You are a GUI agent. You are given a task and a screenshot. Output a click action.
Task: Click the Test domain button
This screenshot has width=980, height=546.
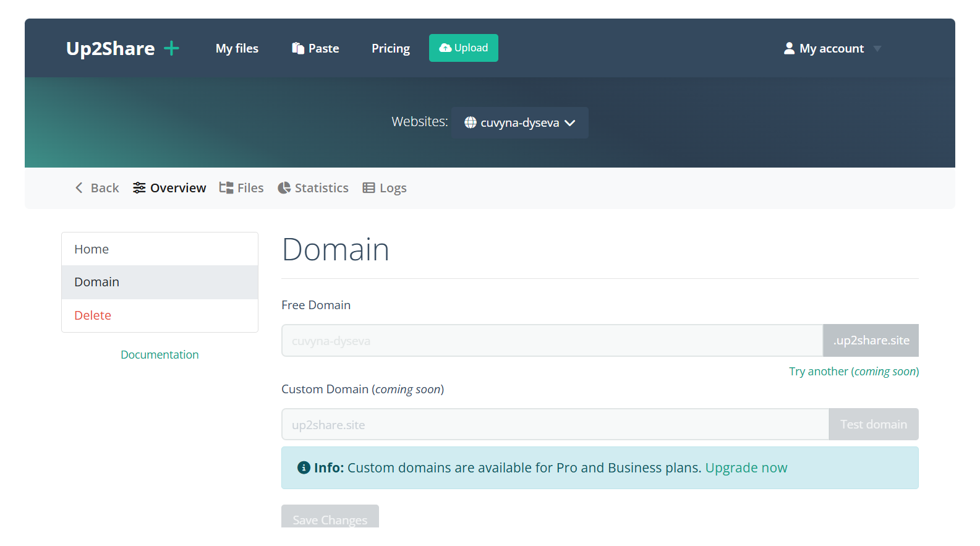coord(874,424)
